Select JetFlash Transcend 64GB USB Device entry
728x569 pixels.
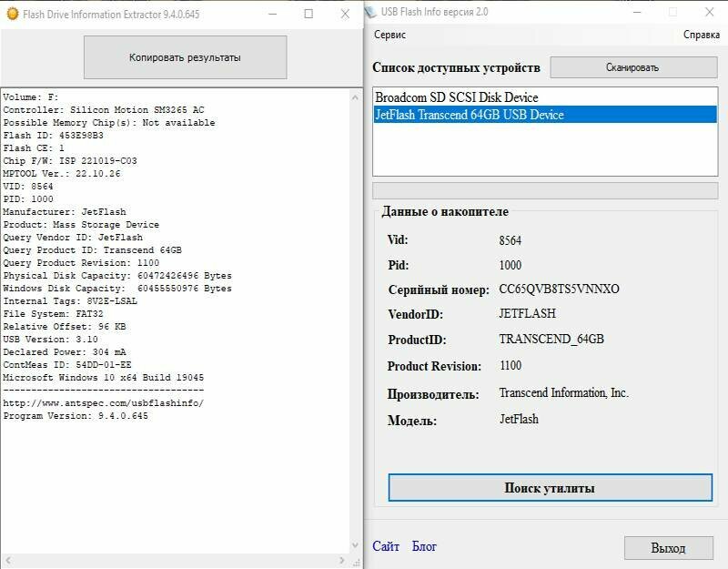tap(545, 115)
